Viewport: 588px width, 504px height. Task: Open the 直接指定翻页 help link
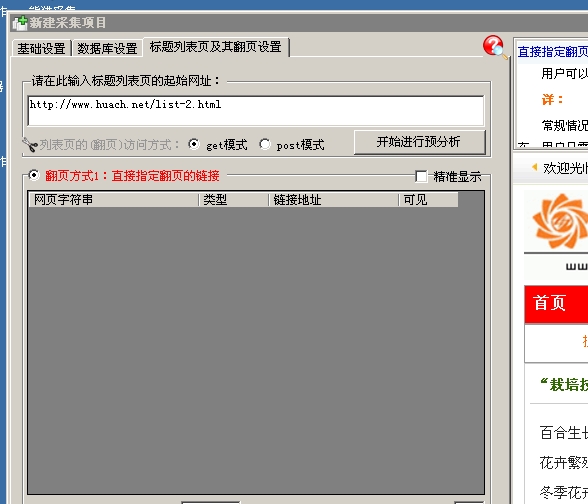tap(553, 52)
